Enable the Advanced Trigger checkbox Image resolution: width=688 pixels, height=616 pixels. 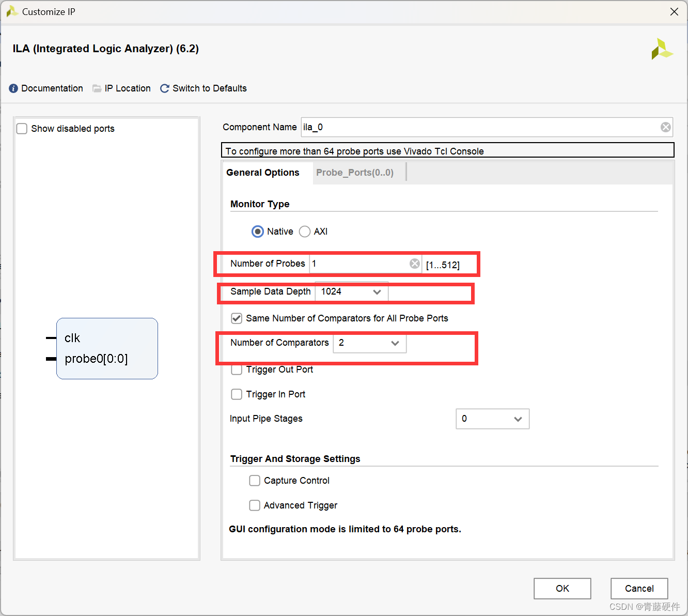(255, 505)
